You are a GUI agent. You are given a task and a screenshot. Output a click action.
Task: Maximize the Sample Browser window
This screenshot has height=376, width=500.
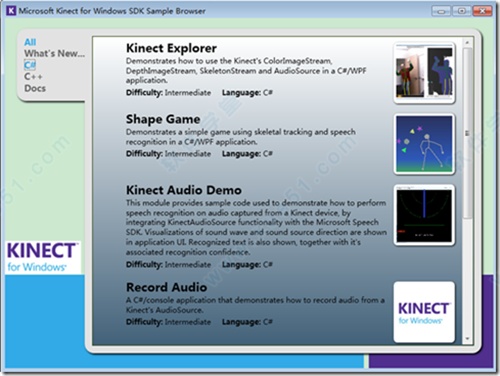click(462, 11)
